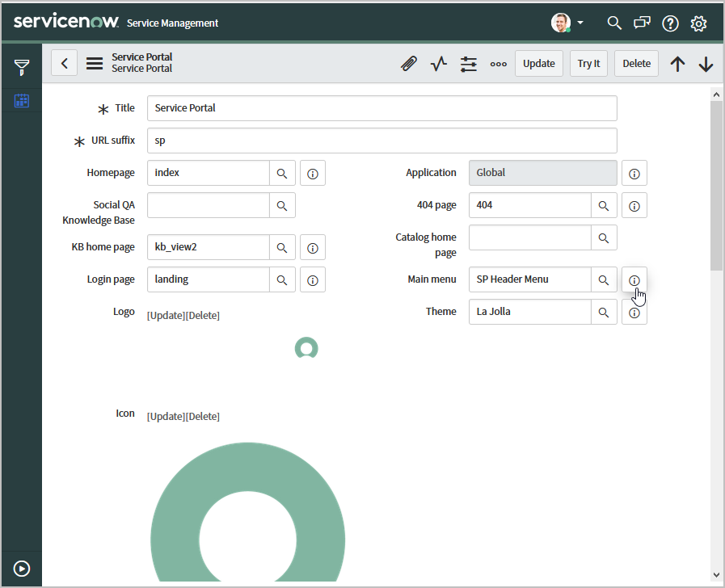
Task: Open the form context hamburger menu
Action: (x=95, y=64)
